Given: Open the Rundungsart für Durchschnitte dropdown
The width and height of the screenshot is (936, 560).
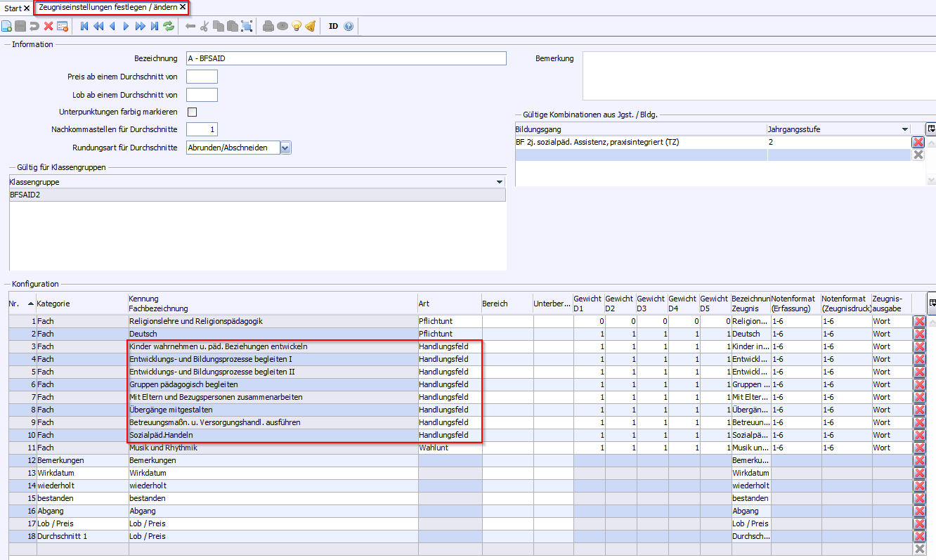Looking at the screenshot, I should 285,148.
